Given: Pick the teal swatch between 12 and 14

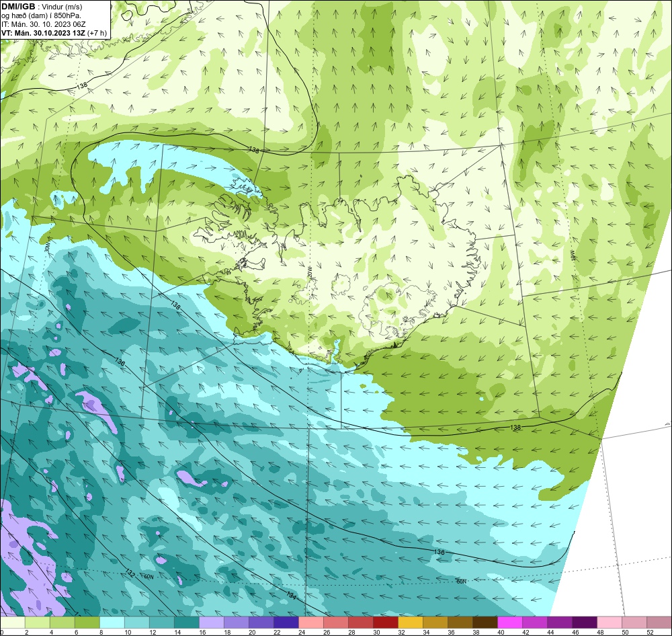Looking at the screenshot, I should pos(162,621).
